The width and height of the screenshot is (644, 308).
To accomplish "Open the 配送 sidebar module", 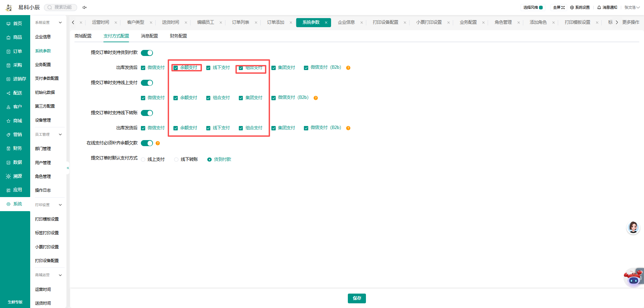I will tap(15, 93).
